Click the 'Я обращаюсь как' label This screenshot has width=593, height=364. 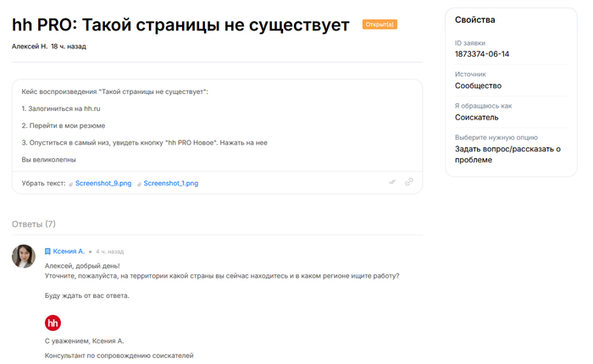[483, 106]
